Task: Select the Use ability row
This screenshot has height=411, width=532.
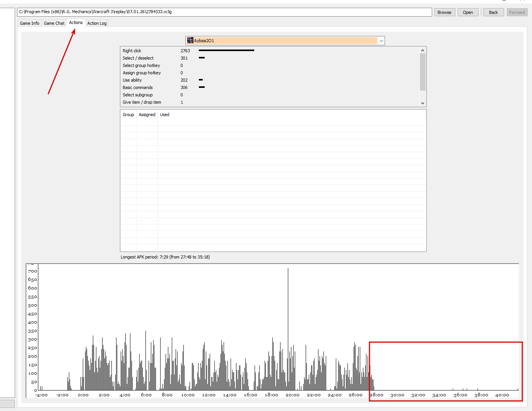Action: 270,80
